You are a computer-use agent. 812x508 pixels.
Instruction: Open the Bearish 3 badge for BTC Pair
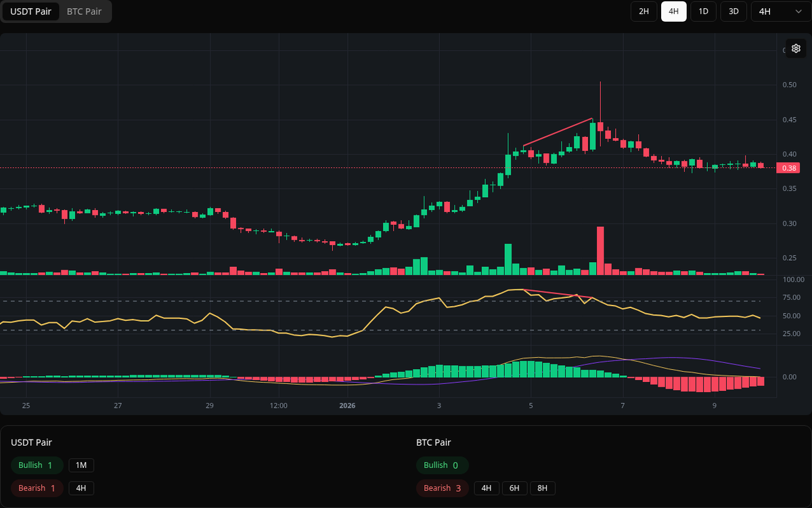(442, 488)
